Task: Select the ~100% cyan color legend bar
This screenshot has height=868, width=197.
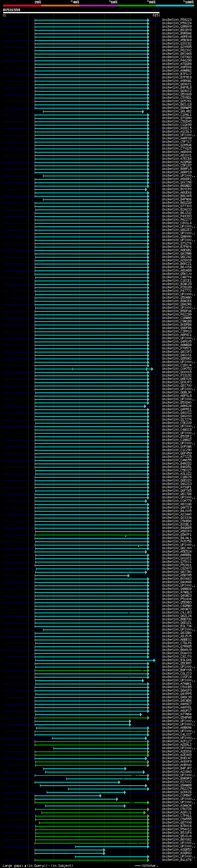Action: point(175,6)
